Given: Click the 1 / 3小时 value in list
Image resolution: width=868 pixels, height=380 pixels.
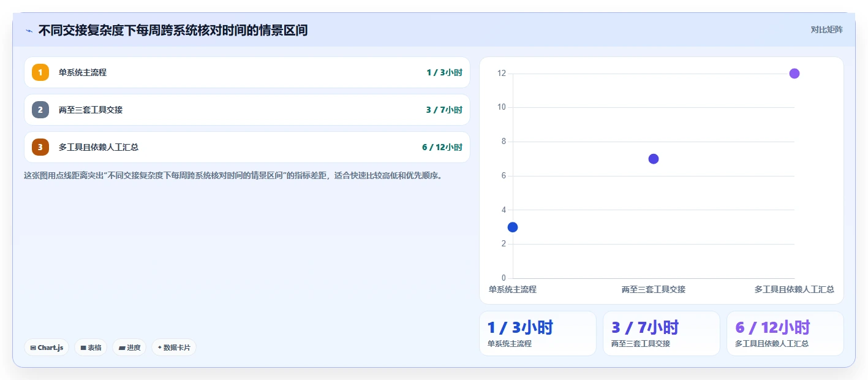Looking at the screenshot, I should (x=444, y=72).
